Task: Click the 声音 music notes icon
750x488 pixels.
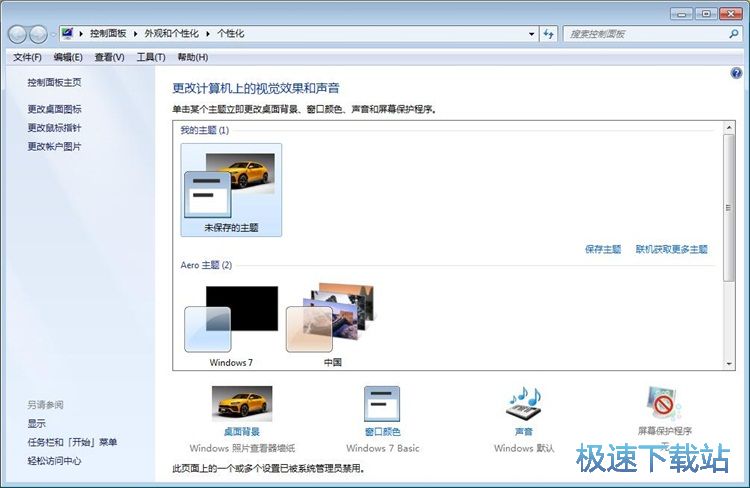Action: click(524, 402)
